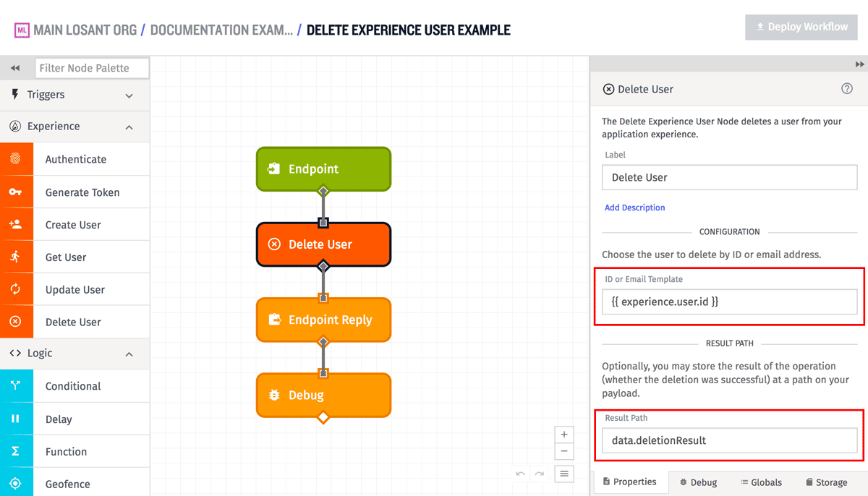The image size is (868, 496).
Task: Click the Get User running-person icon
Action: coord(16,257)
